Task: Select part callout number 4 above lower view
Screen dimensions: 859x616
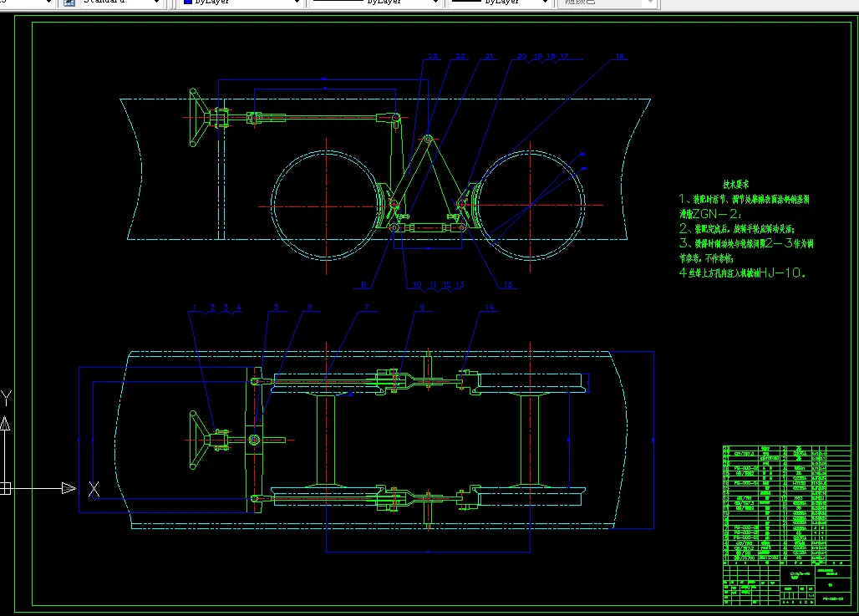Action: [x=239, y=308]
